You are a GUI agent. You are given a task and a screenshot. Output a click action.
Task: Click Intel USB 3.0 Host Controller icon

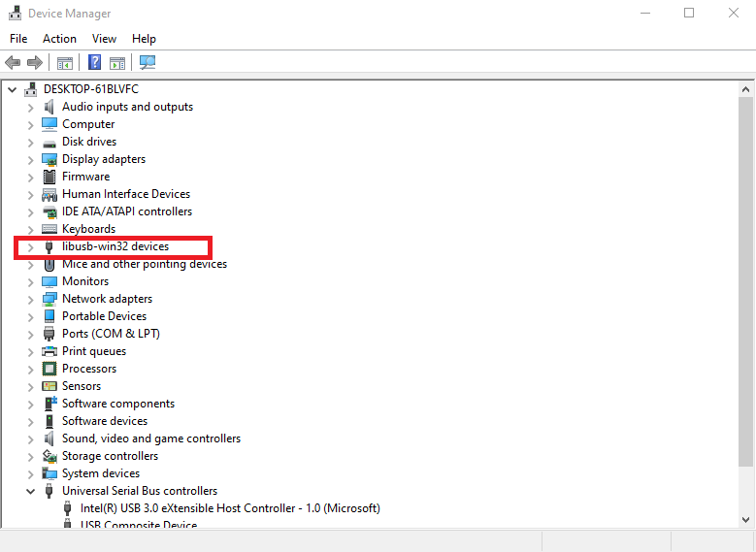[68, 508]
